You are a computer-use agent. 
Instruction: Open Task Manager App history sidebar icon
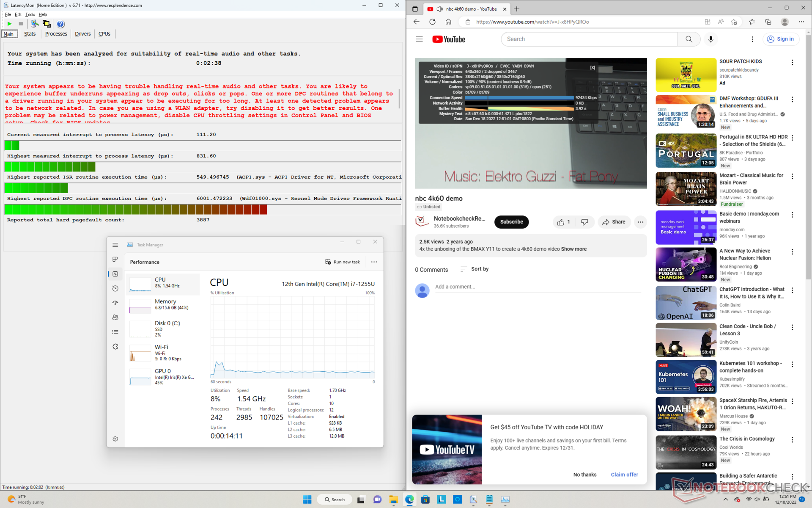point(115,288)
